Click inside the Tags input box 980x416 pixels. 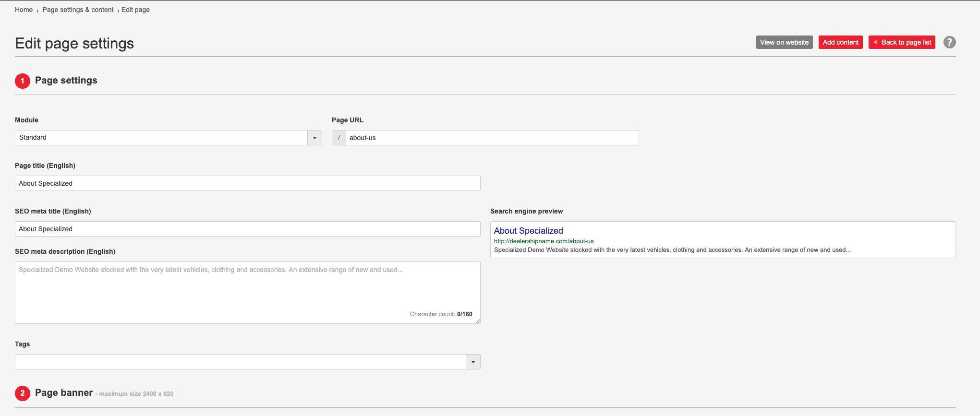[x=240, y=362]
